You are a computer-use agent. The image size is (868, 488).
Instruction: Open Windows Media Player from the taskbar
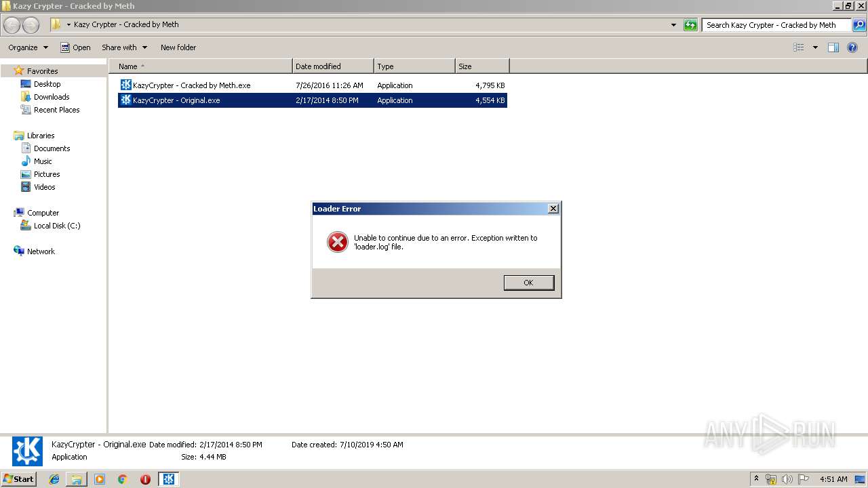[x=100, y=479]
